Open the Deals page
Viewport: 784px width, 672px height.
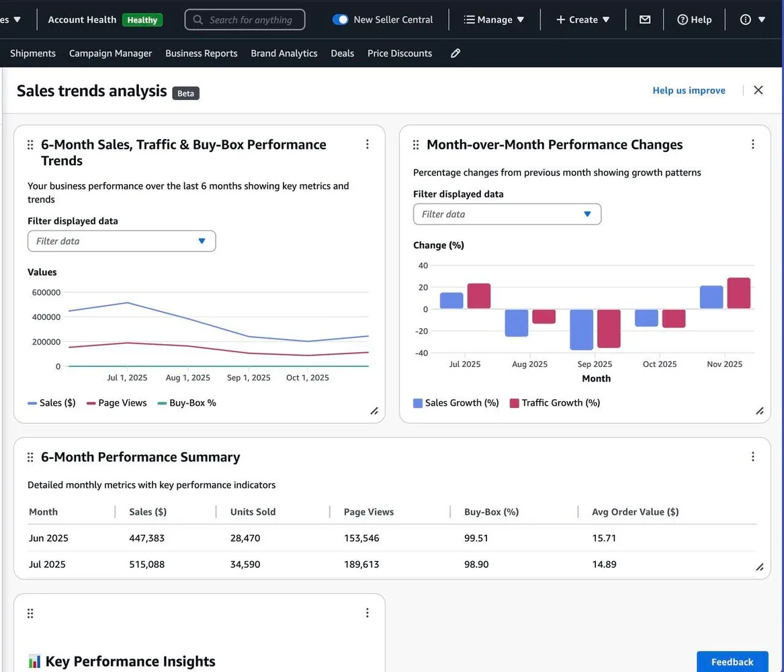(343, 53)
